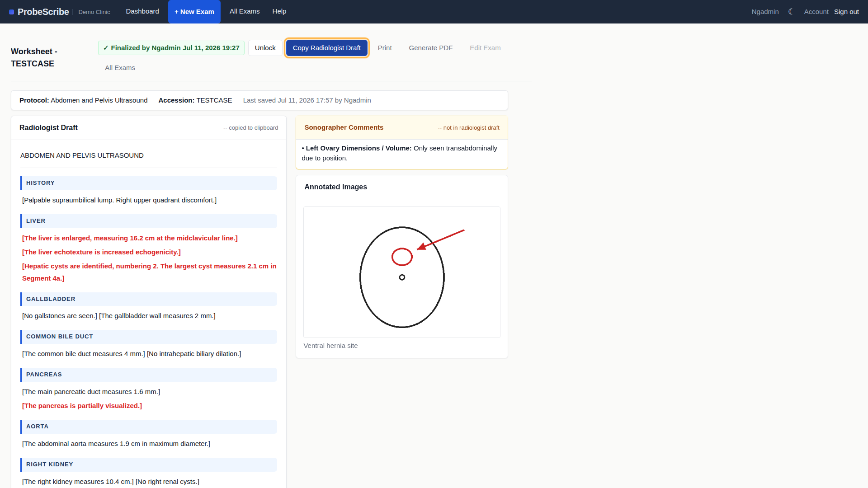Select the COMMON BILE DUCT section header

[x=149, y=337]
